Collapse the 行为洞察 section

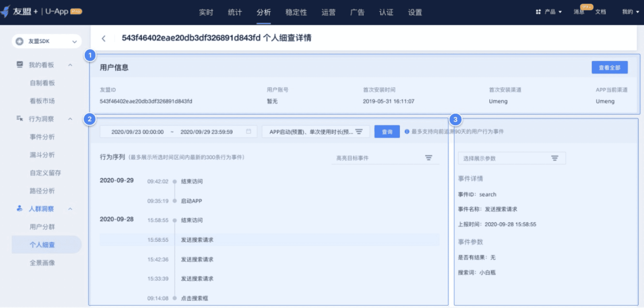coord(70,119)
